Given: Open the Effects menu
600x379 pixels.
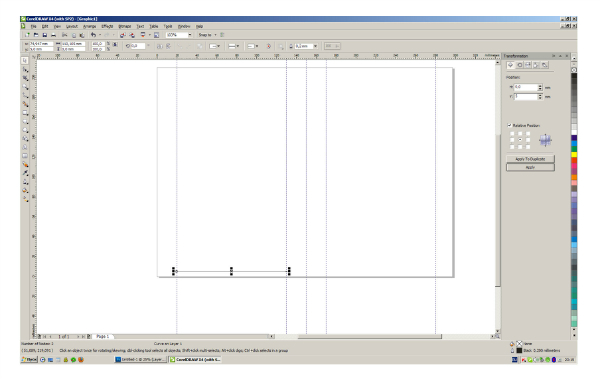Looking at the screenshot, I should pos(107,26).
